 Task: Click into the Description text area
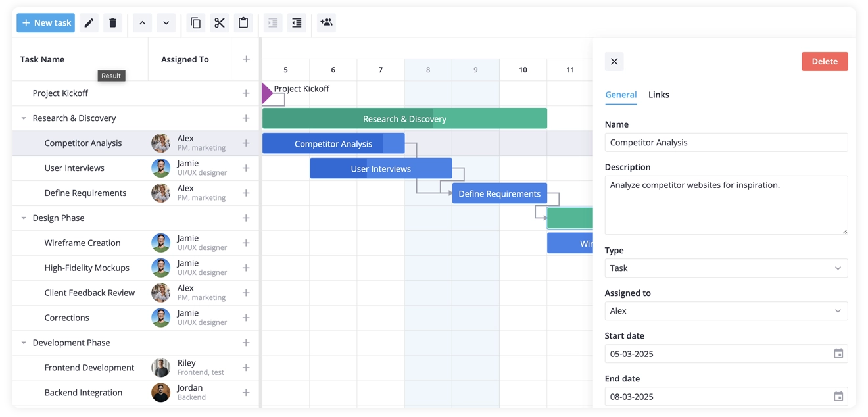[726, 205]
